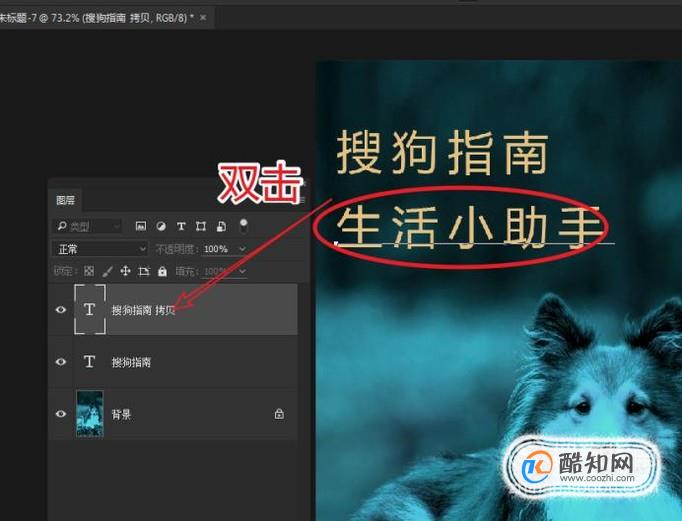Expand the 填充 fill slider arrow
This screenshot has width=682, height=521.
coord(242,271)
